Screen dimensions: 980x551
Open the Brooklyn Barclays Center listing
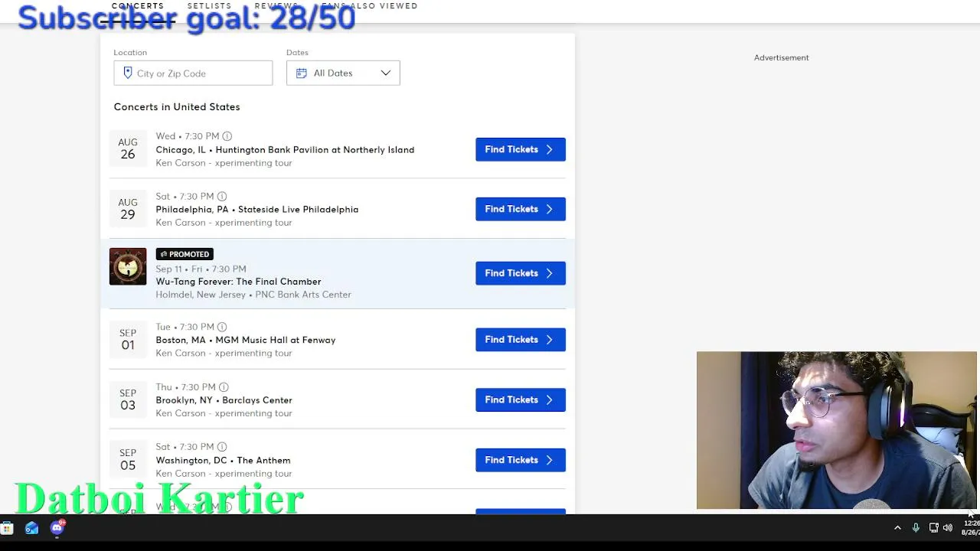pos(224,400)
